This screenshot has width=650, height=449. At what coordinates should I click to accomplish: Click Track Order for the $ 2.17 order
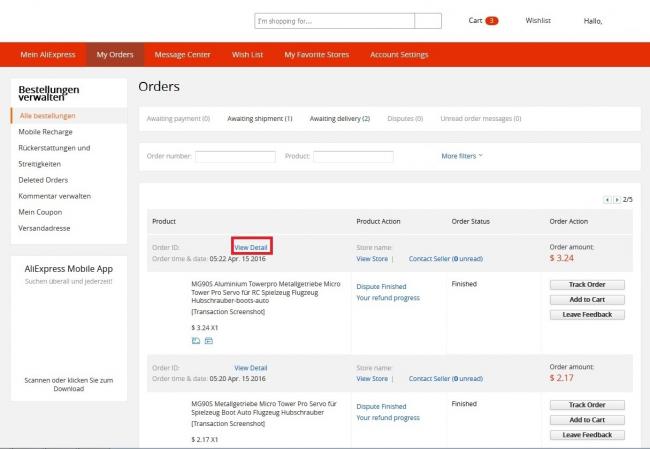pos(587,405)
